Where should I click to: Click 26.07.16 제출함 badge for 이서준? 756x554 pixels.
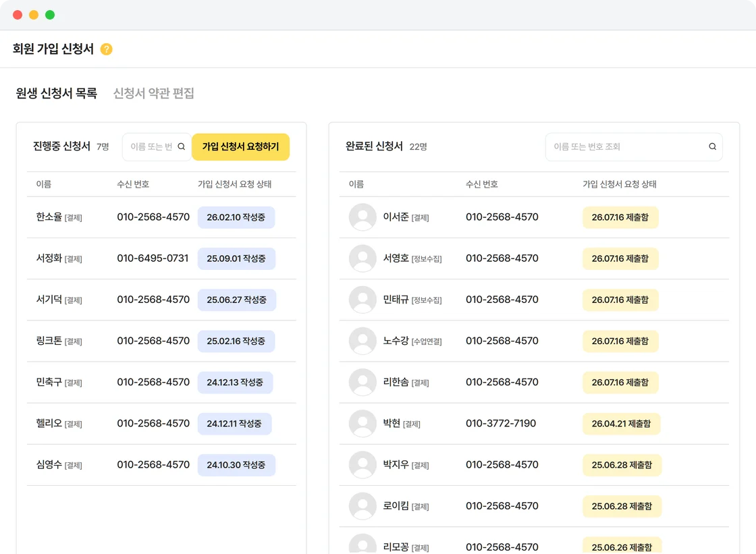(x=620, y=217)
